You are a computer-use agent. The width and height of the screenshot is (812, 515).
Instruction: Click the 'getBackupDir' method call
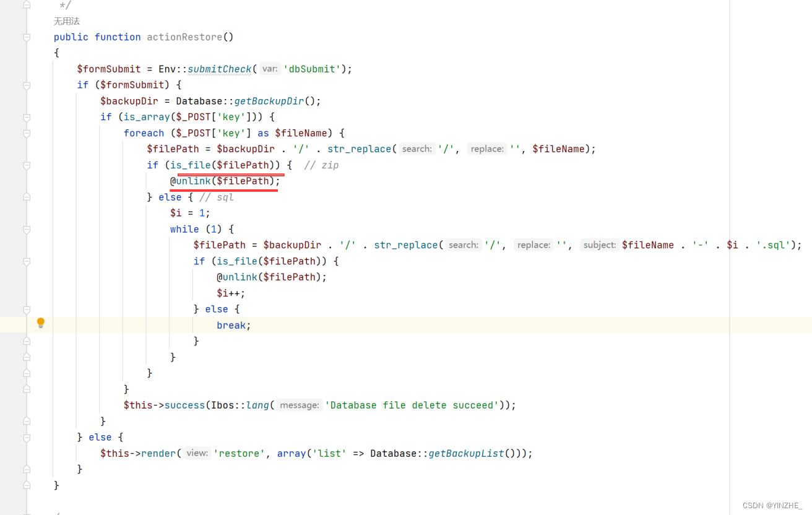(x=269, y=101)
